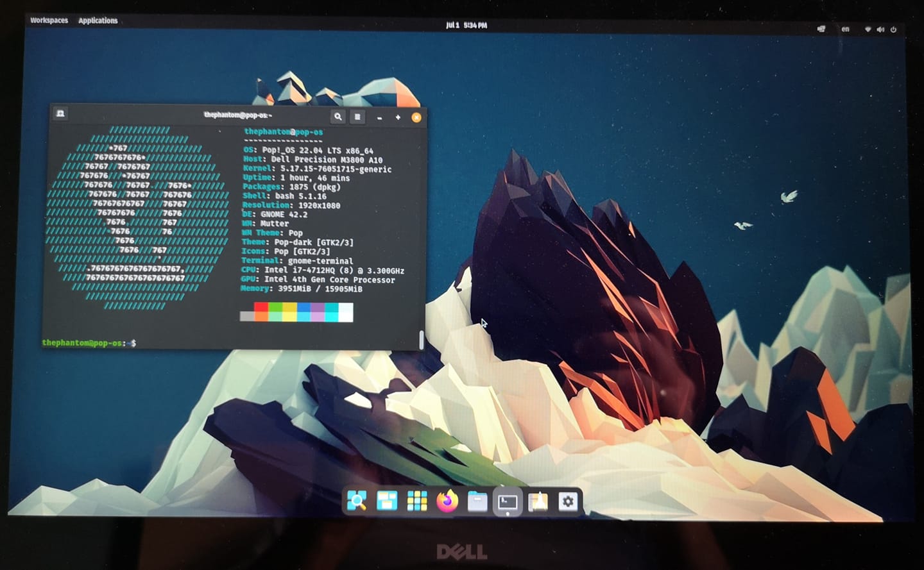This screenshot has height=570, width=924.
Task: Open the window tiling menu in system tray
Action: [x=821, y=29]
